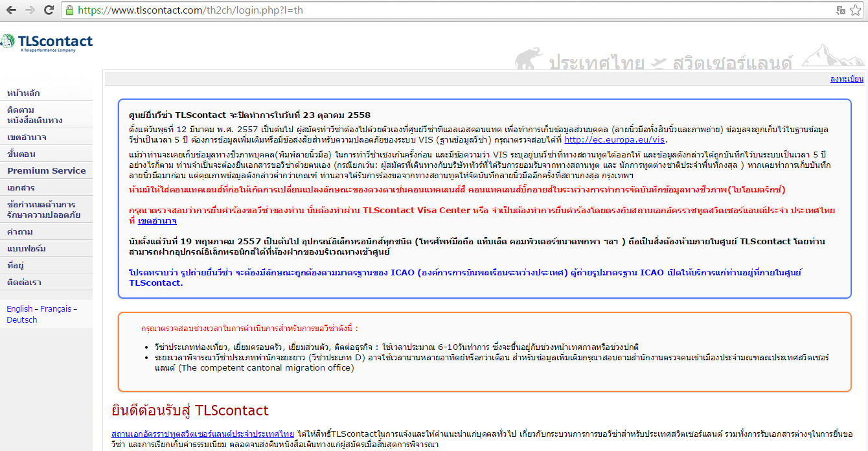Go back using the browser back arrow

pyautogui.click(x=12, y=10)
